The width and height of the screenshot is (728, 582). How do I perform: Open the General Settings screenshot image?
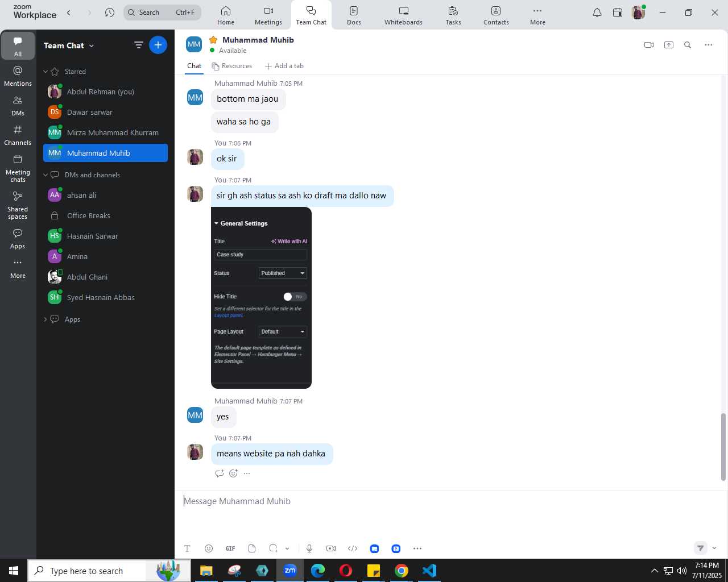pyautogui.click(x=261, y=298)
